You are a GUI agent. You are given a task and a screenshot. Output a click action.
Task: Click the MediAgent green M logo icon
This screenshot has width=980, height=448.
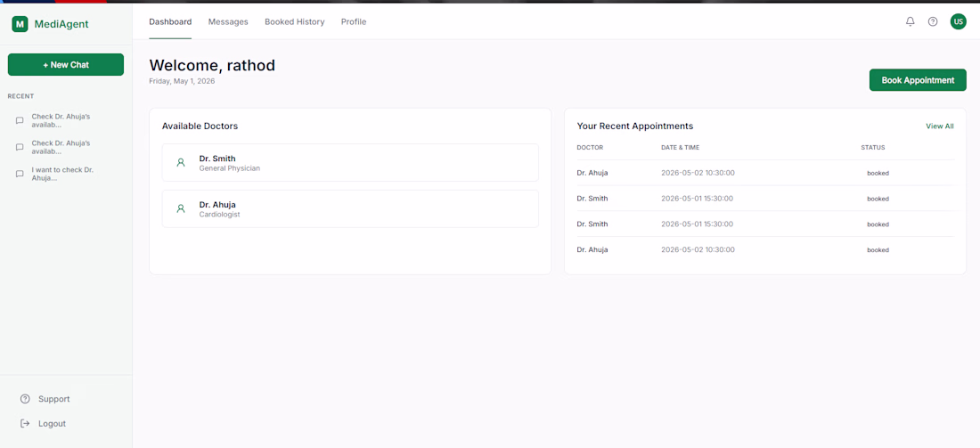click(x=20, y=24)
